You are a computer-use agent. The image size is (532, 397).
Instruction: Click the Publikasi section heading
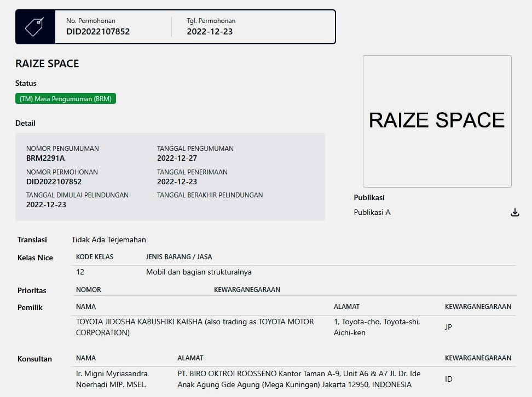pos(369,197)
